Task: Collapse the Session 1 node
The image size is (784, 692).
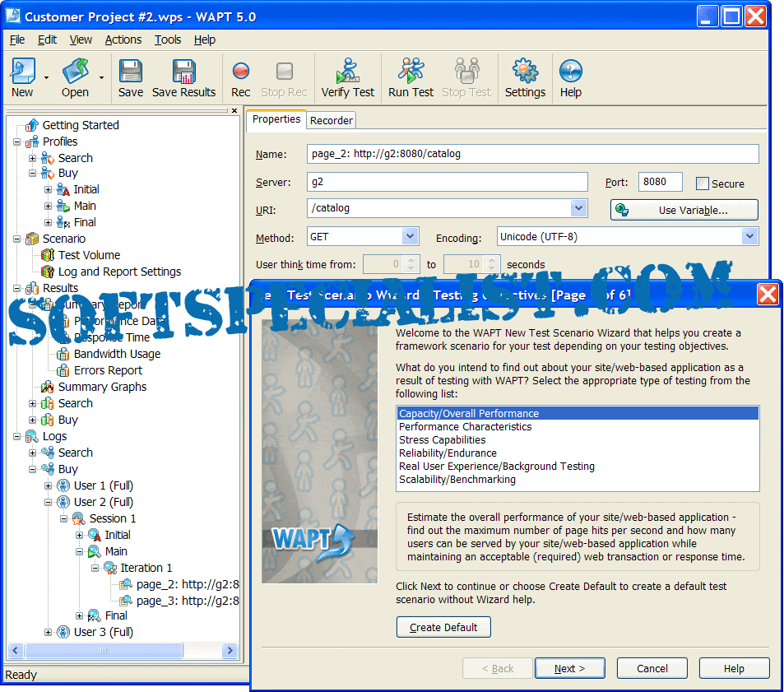Action: point(63,519)
